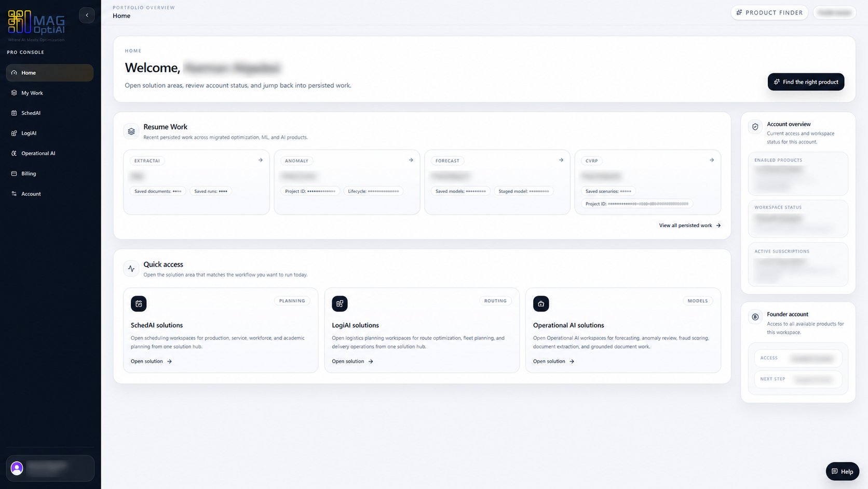This screenshot has height=489, width=868.
Task: Click the NEXT STEP row
Action: (798, 379)
